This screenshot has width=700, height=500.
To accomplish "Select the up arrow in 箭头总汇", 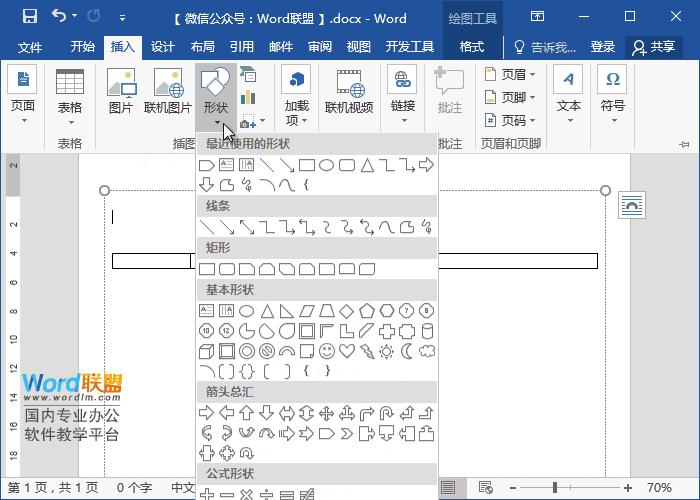I will (246, 413).
